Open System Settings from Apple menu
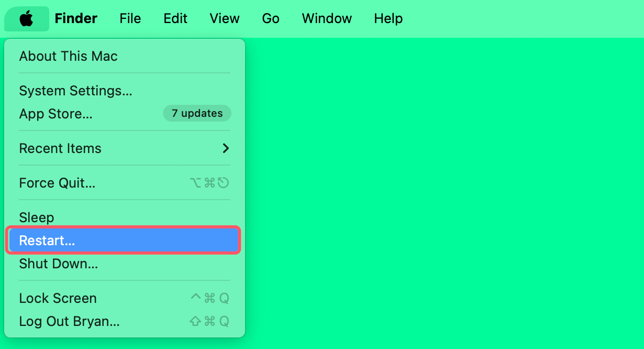The width and height of the screenshot is (644, 349). (75, 91)
